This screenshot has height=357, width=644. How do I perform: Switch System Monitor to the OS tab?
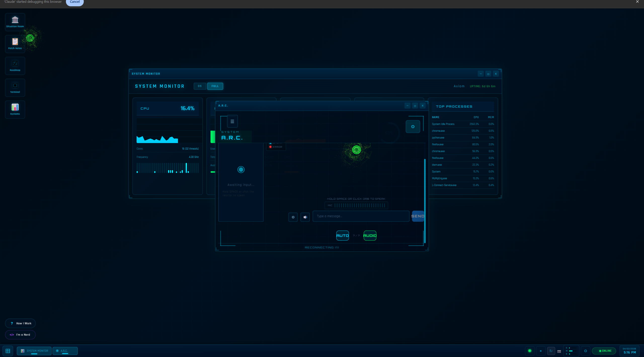200,86
